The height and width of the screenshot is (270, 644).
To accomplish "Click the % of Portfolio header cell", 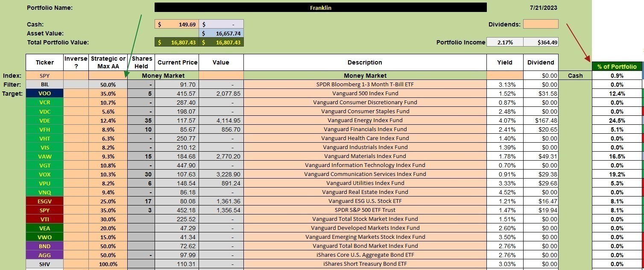I will pos(617,66).
